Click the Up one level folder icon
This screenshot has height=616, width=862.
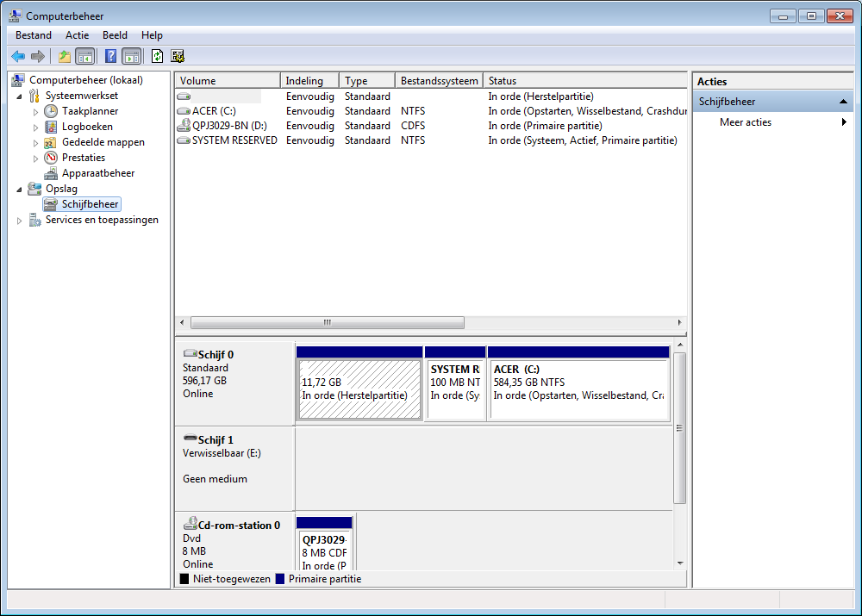(x=64, y=56)
